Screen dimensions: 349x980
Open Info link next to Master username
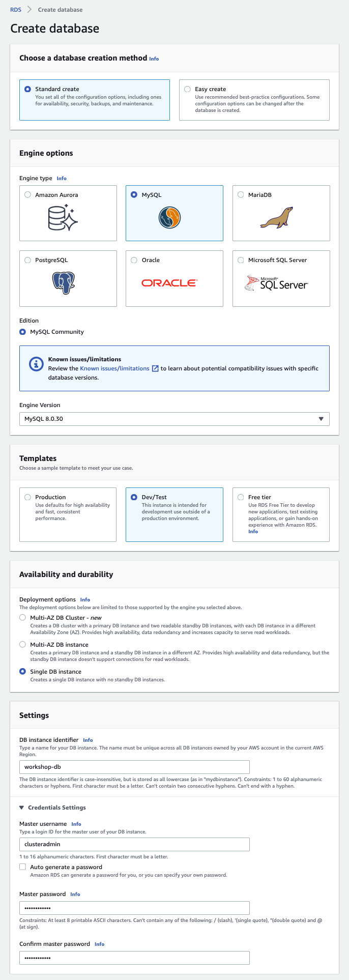pyautogui.click(x=76, y=824)
